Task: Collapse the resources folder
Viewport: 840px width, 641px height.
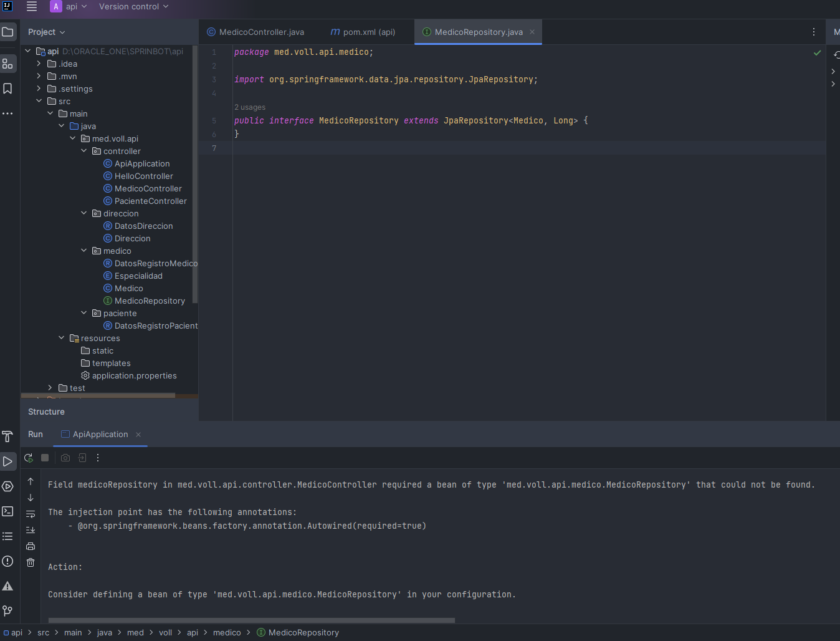Action: [62, 338]
